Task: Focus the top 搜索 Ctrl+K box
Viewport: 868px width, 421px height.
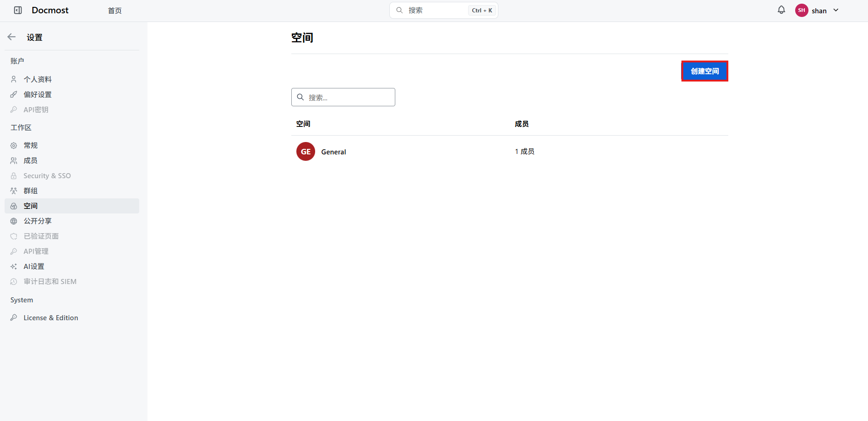Action: coord(443,10)
